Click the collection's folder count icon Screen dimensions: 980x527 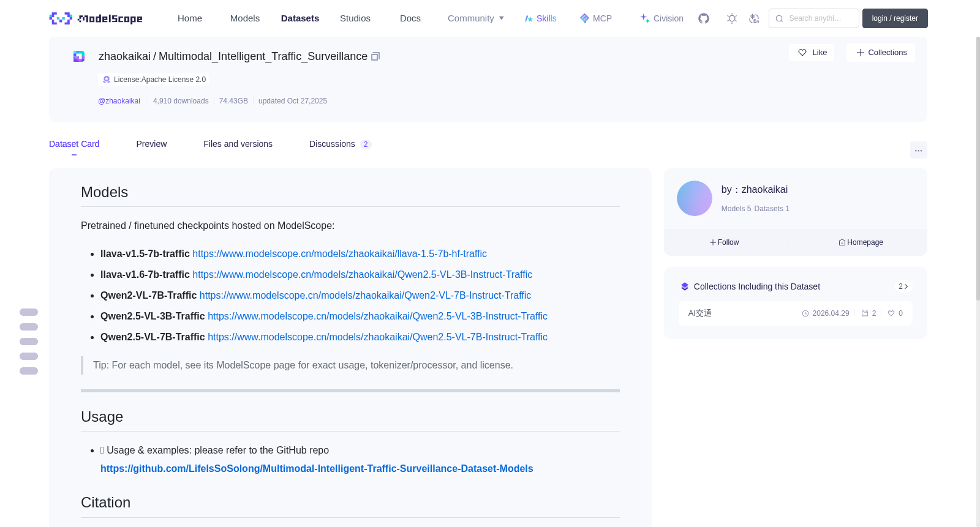[x=865, y=313]
